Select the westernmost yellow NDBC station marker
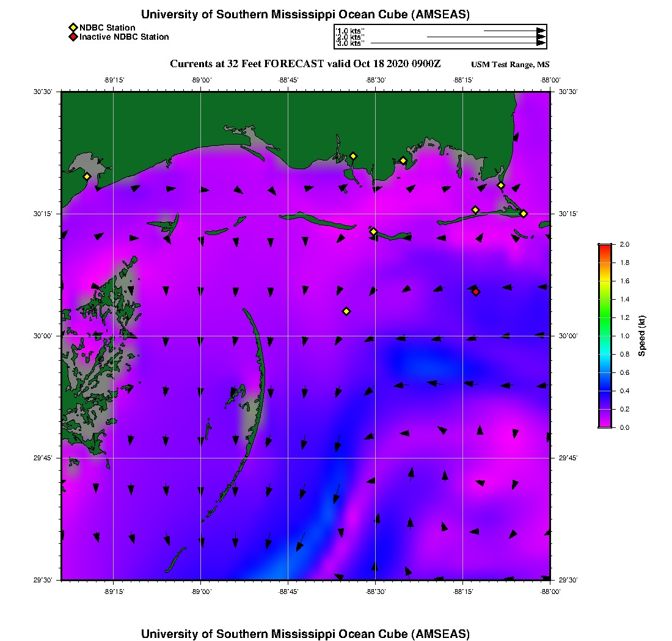Screen dimensions: 672x641 coord(87,176)
